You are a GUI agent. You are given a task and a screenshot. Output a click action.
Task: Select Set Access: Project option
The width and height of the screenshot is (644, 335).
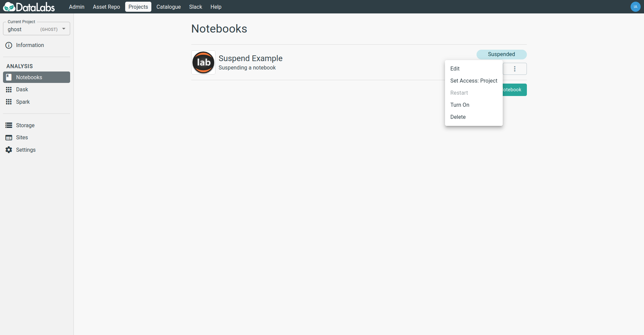point(474,81)
